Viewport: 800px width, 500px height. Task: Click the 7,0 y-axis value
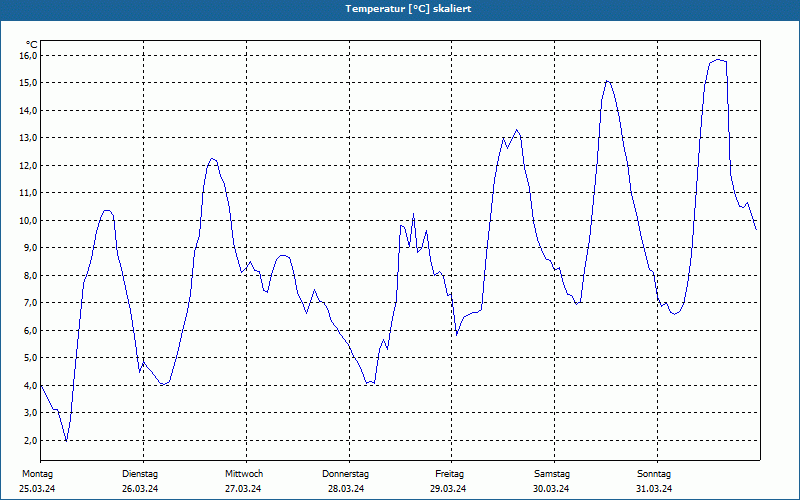31,303
